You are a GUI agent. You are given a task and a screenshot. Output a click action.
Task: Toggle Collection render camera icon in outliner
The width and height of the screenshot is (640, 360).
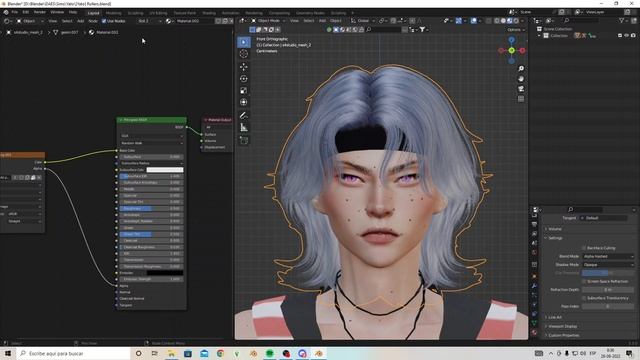tap(633, 36)
